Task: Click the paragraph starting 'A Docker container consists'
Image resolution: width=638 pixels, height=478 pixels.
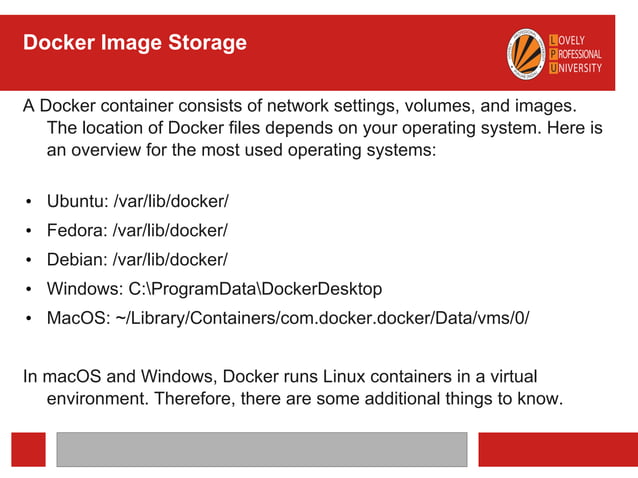Action: point(312,128)
